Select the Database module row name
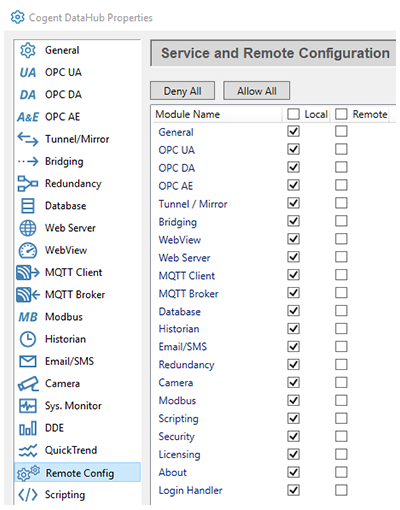This screenshot has height=510, width=400. 179,312
